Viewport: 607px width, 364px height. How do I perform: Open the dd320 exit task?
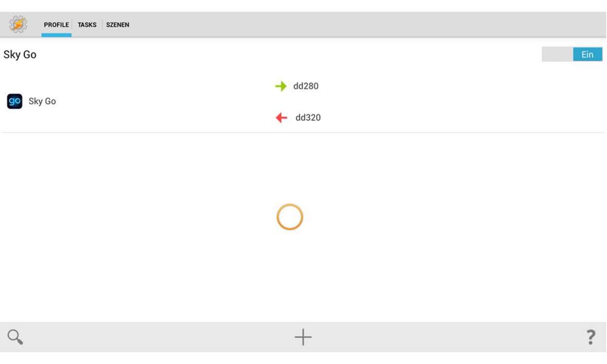308,118
